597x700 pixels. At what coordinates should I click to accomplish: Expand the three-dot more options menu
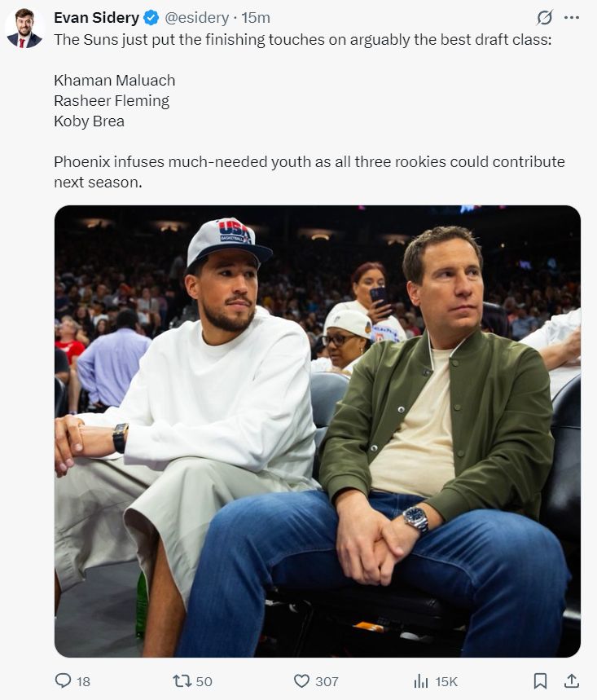click(572, 18)
